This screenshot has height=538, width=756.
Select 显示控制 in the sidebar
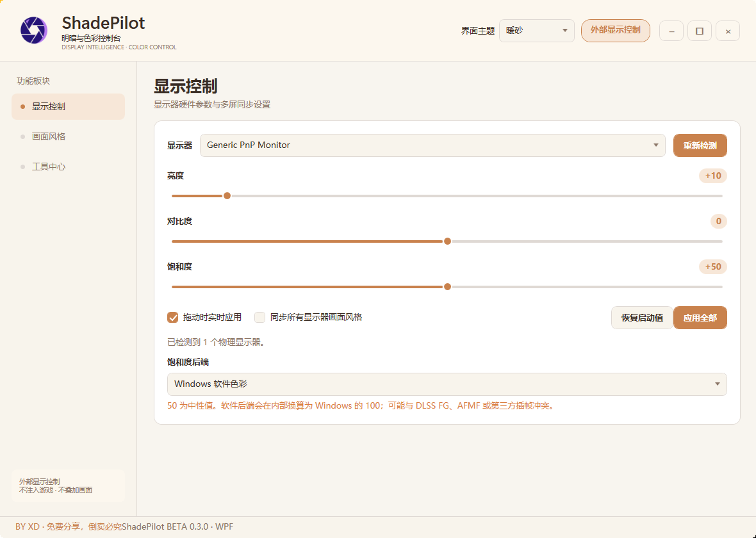(68, 106)
